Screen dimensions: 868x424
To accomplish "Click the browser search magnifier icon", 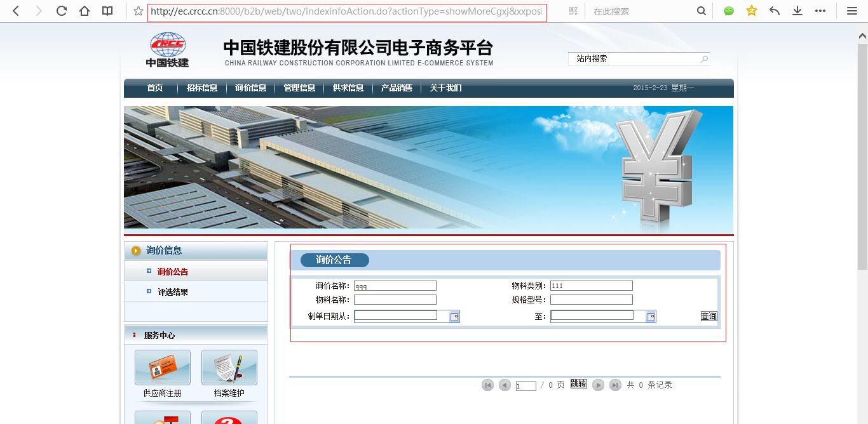I will (x=701, y=11).
